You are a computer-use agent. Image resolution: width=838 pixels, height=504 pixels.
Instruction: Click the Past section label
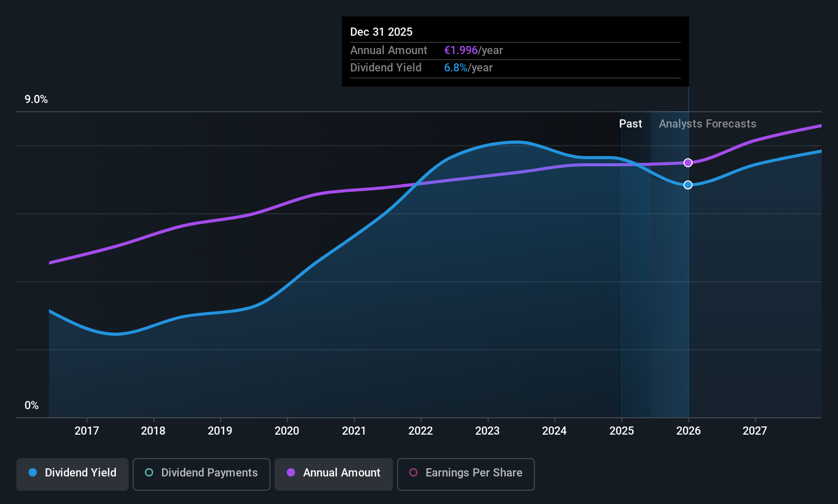click(631, 124)
